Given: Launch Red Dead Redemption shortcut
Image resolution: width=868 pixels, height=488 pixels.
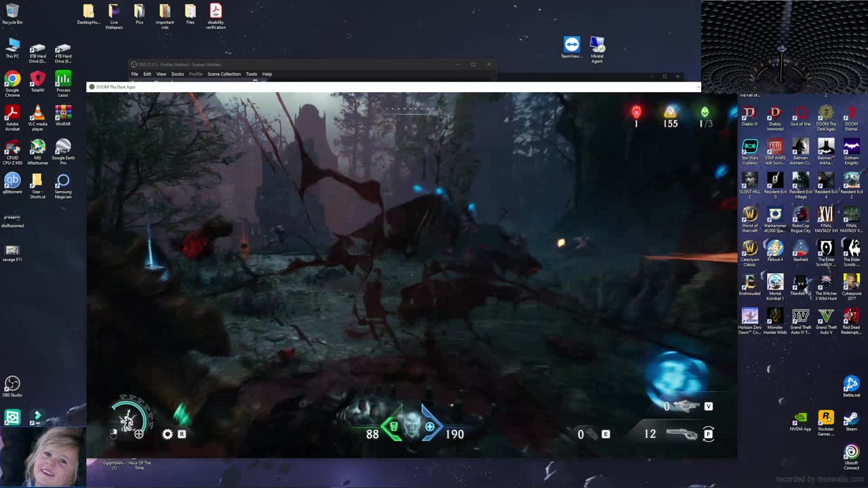Looking at the screenshot, I should [851, 321].
